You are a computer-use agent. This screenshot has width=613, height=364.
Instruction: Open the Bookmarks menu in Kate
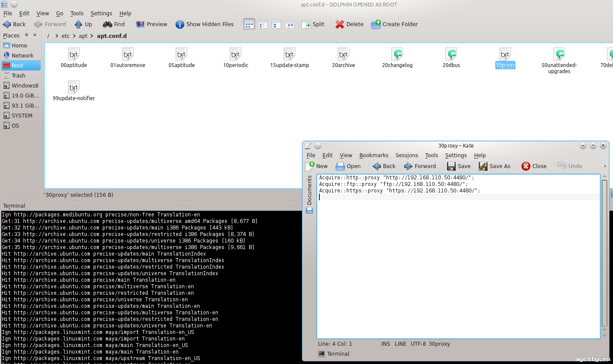[x=373, y=155]
